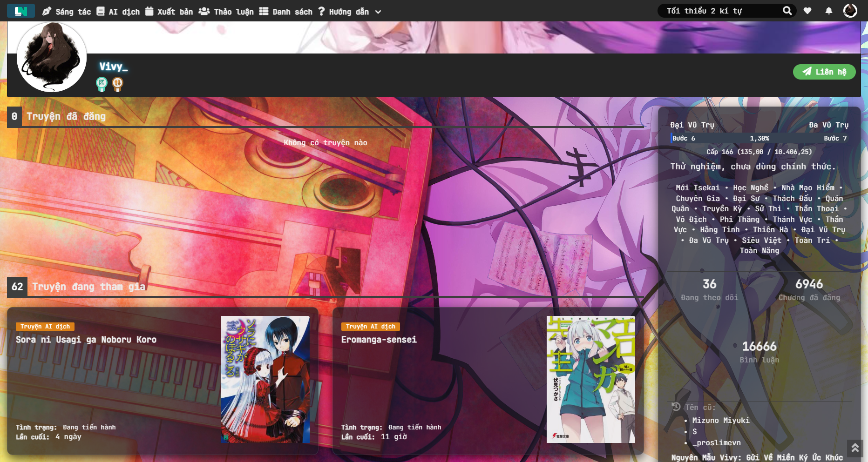868x462 pixels.
Task: Open Danh sách list page
Action: click(286, 12)
